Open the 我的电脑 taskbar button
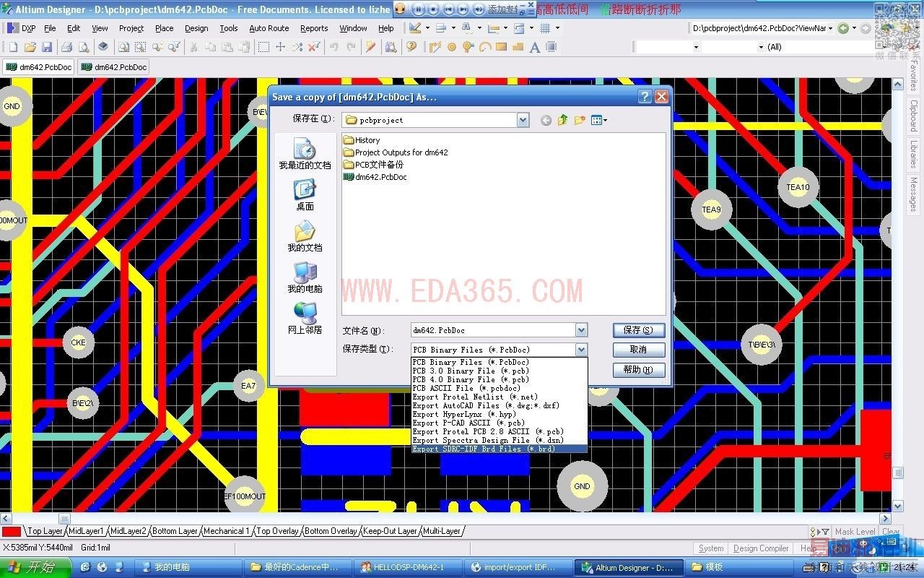Screen dimensions: 924x578 pyautogui.click(x=188, y=567)
